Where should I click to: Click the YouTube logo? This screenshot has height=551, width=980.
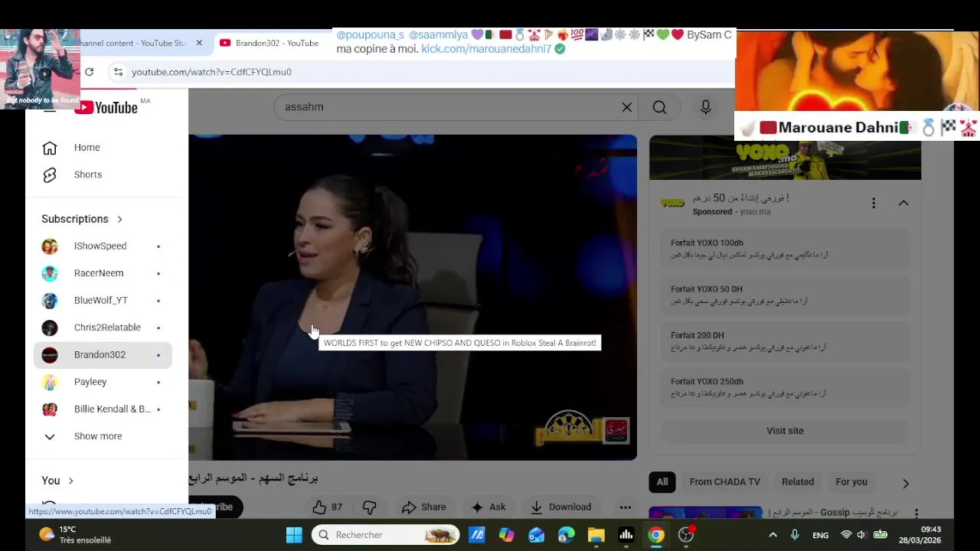click(x=106, y=107)
